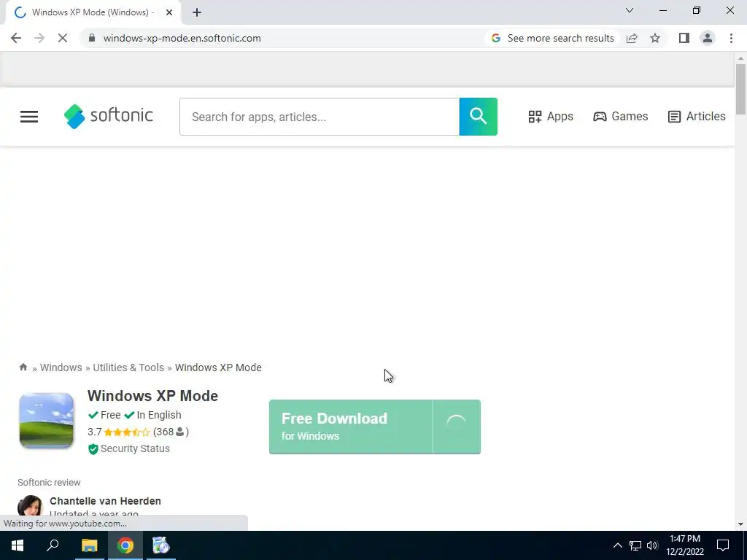Click the Softonic logo

[109, 117]
